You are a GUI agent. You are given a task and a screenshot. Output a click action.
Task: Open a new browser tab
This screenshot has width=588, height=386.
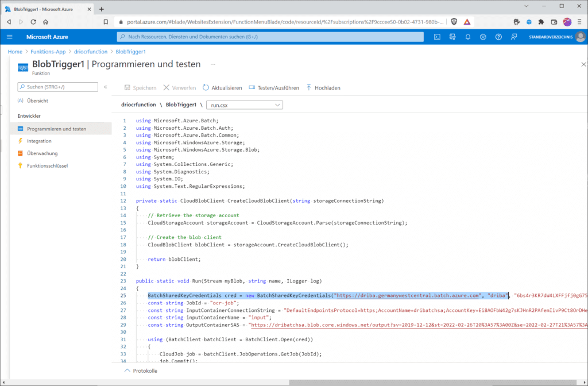101,9
